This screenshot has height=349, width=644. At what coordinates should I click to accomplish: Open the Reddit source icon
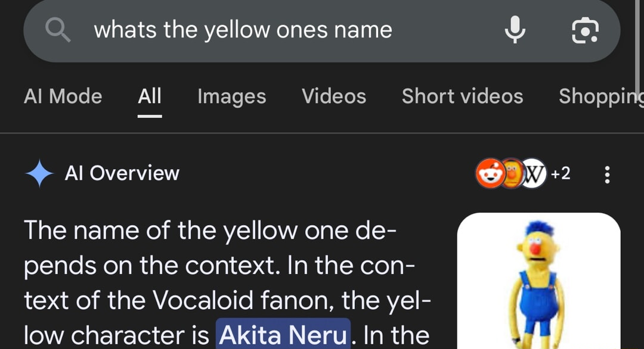click(490, 173)
